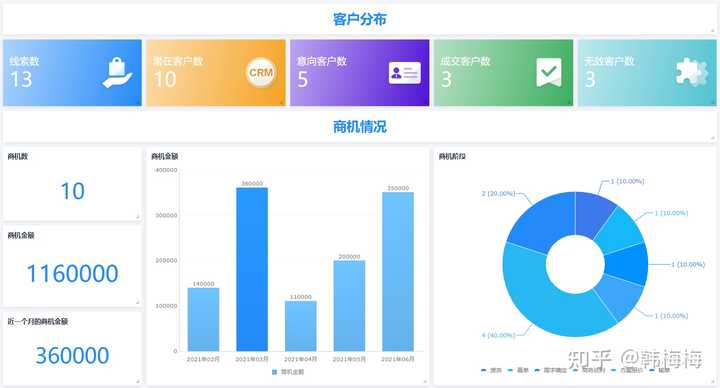Image resolution: width=720 pixels, height=388 pixels.
Task: Click the 商机金额 legend text below bars
Action: (292, 372)
